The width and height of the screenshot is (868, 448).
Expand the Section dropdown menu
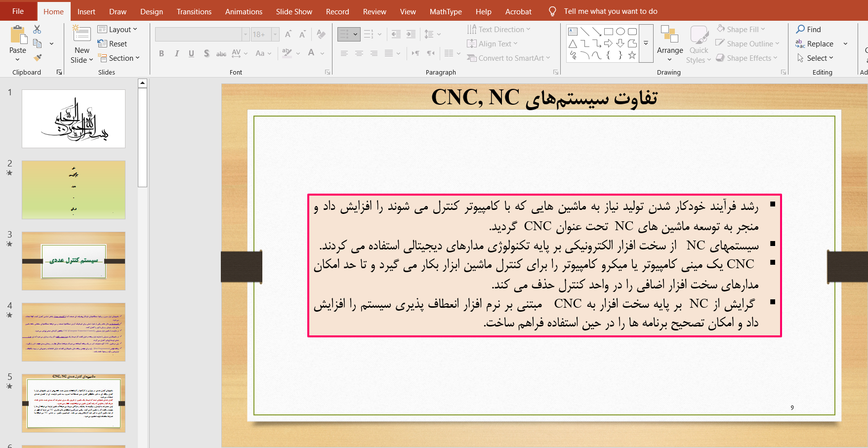pyautogui.click(x=119, y=58)
